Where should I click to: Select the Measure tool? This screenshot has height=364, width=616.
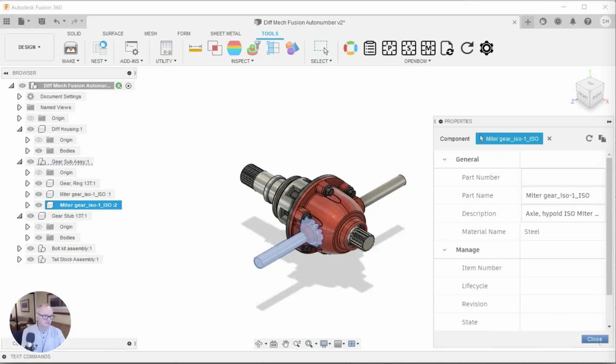(195, 48)
